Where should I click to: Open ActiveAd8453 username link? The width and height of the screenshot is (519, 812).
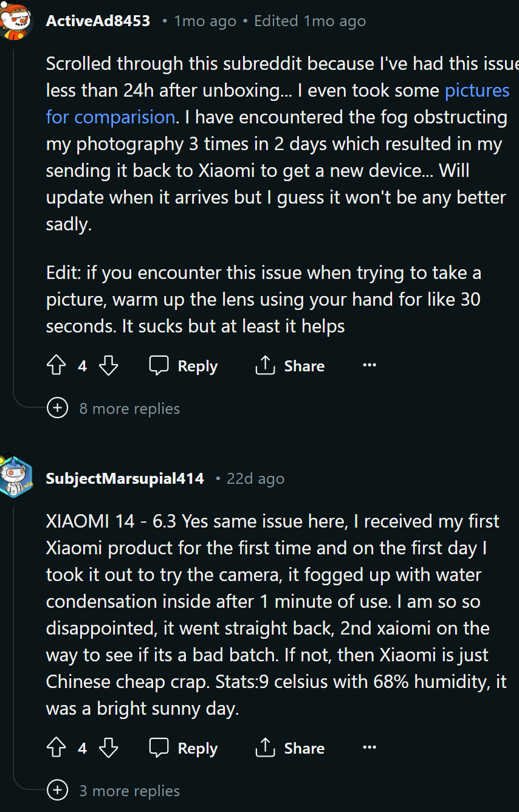(x=98, y=21)
